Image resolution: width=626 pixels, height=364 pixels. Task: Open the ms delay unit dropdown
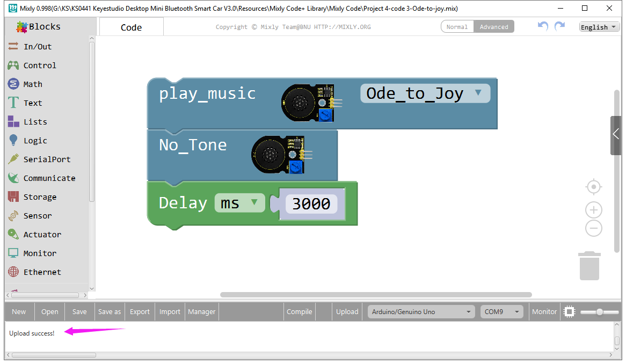pyautogui.click(x=239, y=203)
